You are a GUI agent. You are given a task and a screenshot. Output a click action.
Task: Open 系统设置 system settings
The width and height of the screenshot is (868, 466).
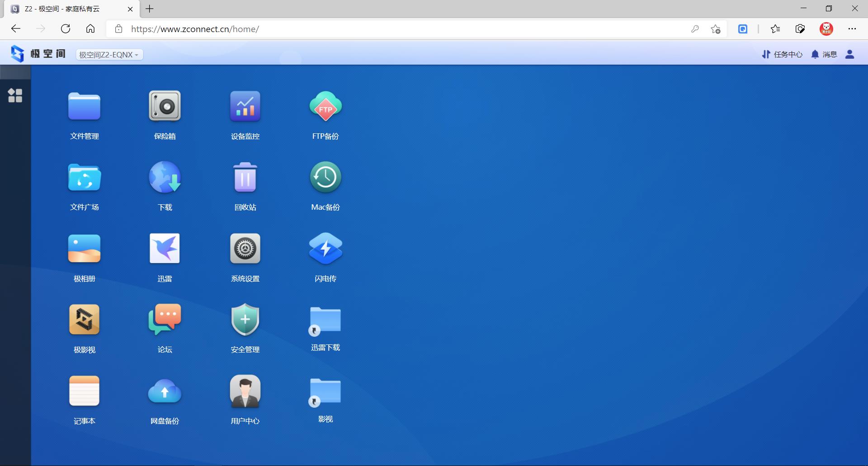coord(245,249)
